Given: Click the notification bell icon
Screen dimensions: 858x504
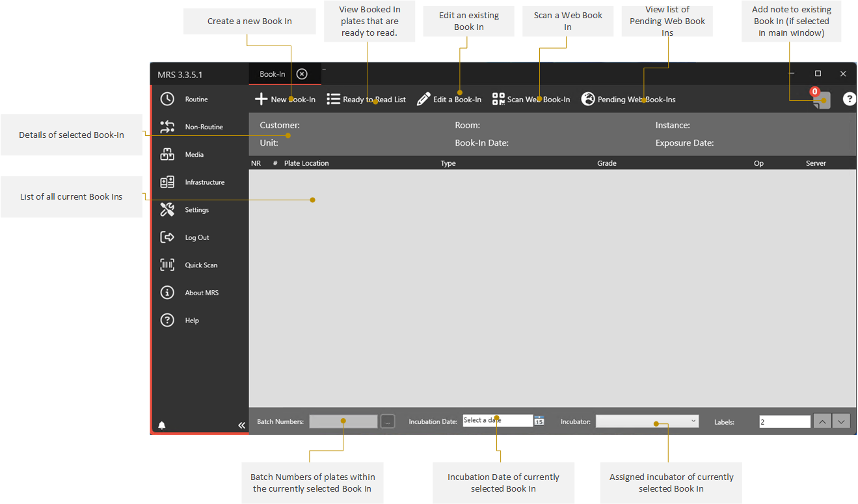Looking at the screenshot, I should 162,425.
